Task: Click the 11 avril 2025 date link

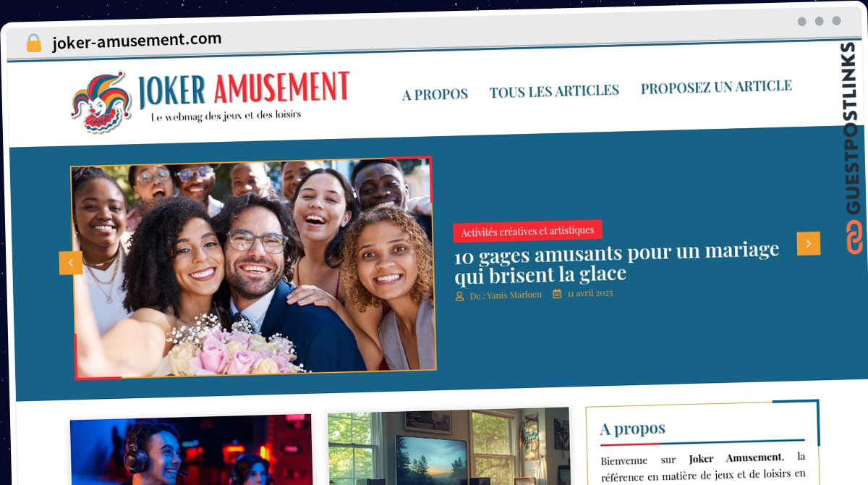Action: pos(590,294)
